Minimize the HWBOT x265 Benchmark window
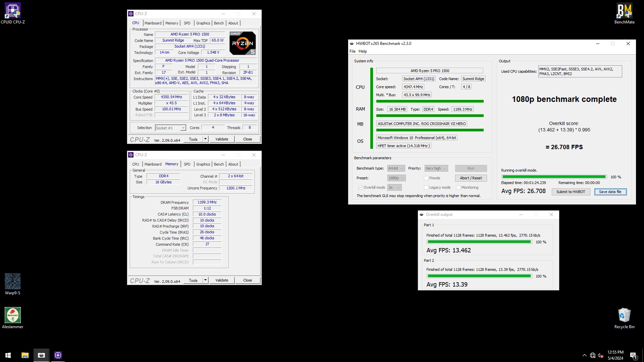This screenshot has width=644, height=362. point(597,44)
